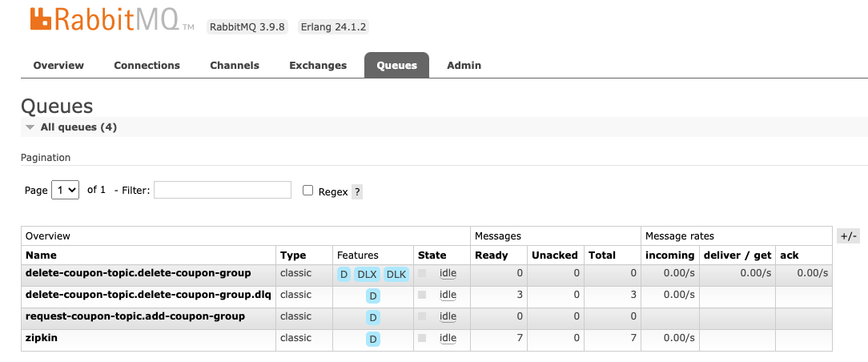Open the Regex help question mark

point(357,191)
